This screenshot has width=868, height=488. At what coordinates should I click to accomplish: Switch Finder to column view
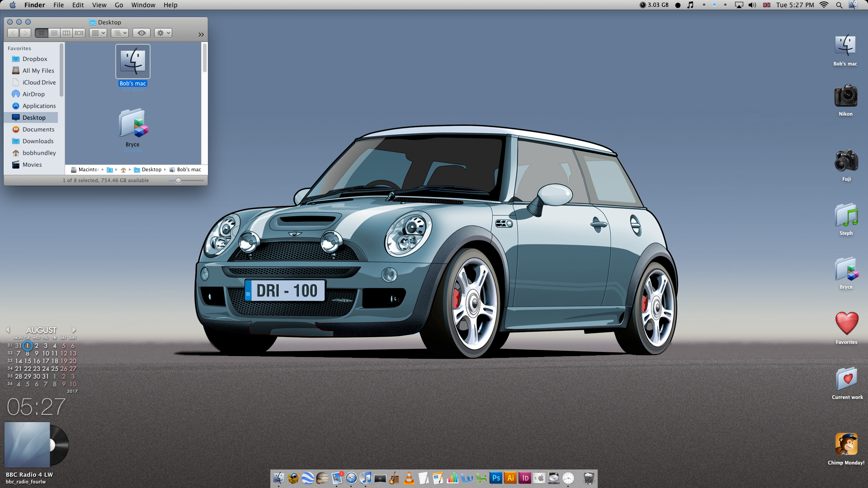tap(66, 33)
